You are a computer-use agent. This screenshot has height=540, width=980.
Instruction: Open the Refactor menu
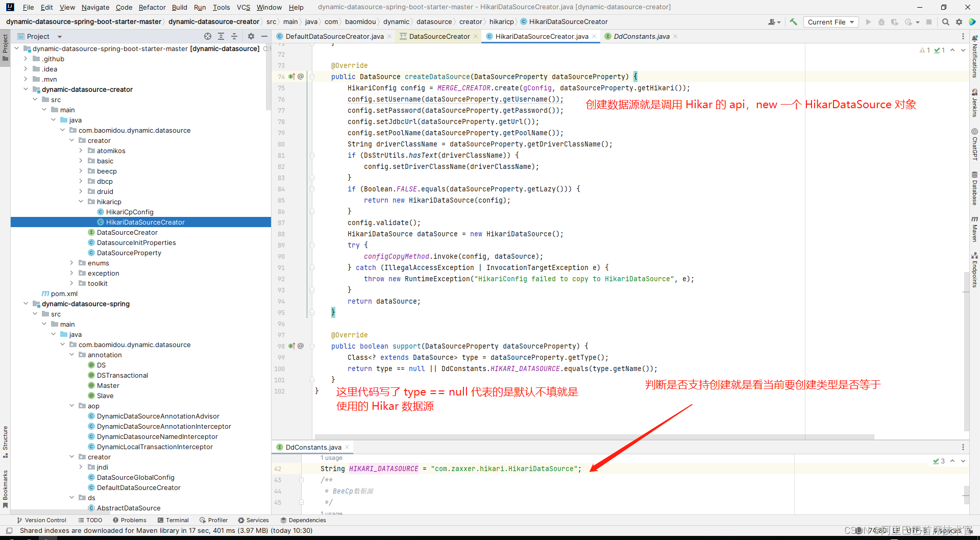point(152,7)
